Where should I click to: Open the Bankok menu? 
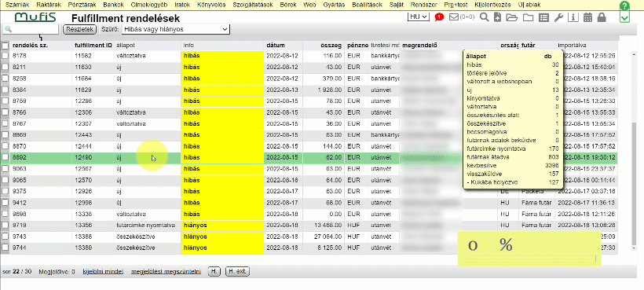pos(114,5)
